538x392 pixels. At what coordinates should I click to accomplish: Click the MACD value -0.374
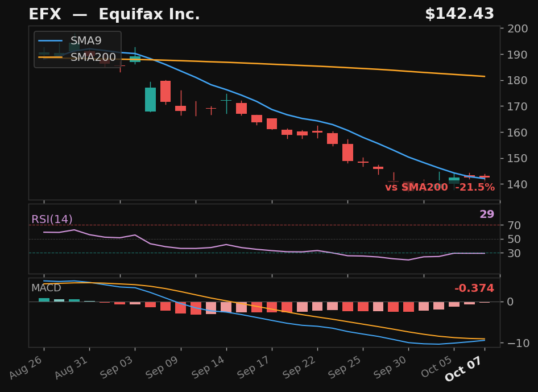click(x=474, y=288)
